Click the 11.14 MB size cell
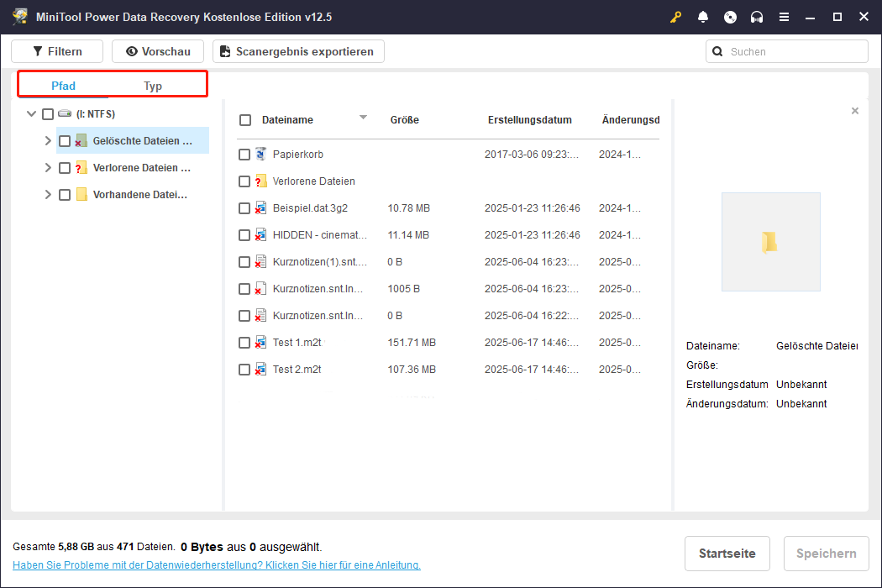Image resolution: width=882 pixels, height=588 pixels. click(408, 235)
